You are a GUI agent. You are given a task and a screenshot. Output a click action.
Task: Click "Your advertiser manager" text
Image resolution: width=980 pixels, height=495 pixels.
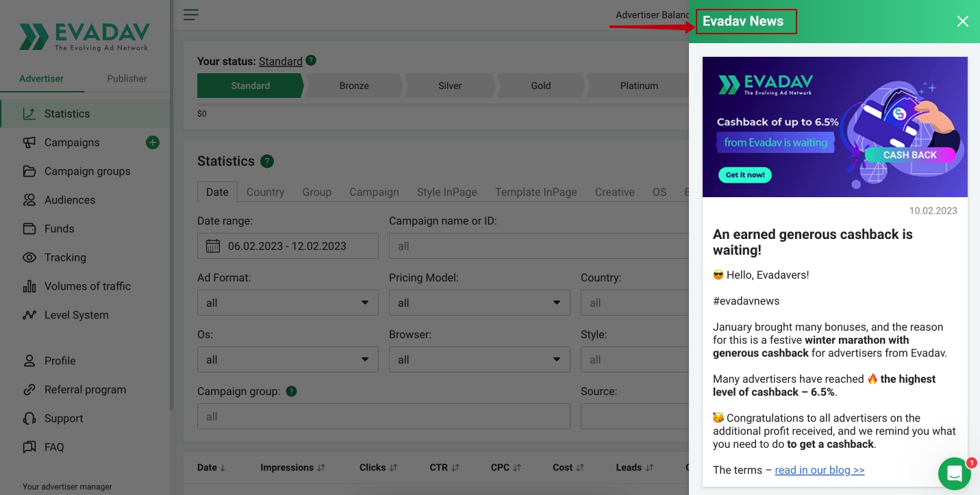(x=67, y=487)
